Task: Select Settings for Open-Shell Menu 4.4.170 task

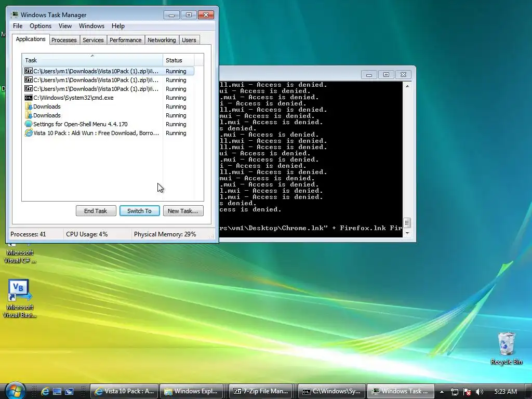Action: coord(108,124)
